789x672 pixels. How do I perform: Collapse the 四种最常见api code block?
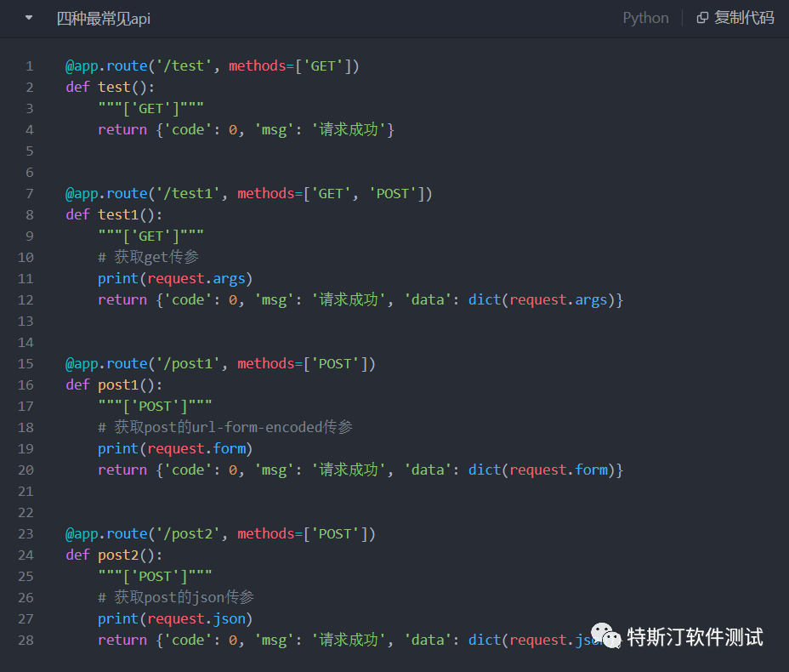point(29,18)
